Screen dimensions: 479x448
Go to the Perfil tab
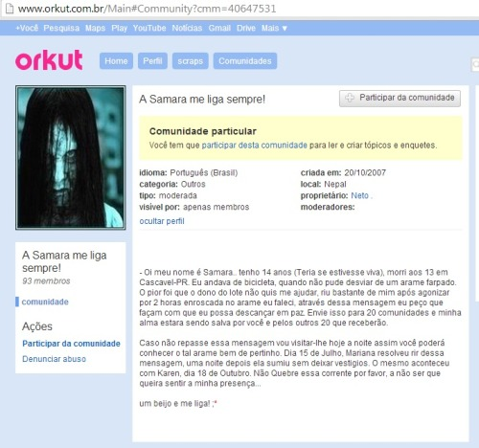coord(152,61)
